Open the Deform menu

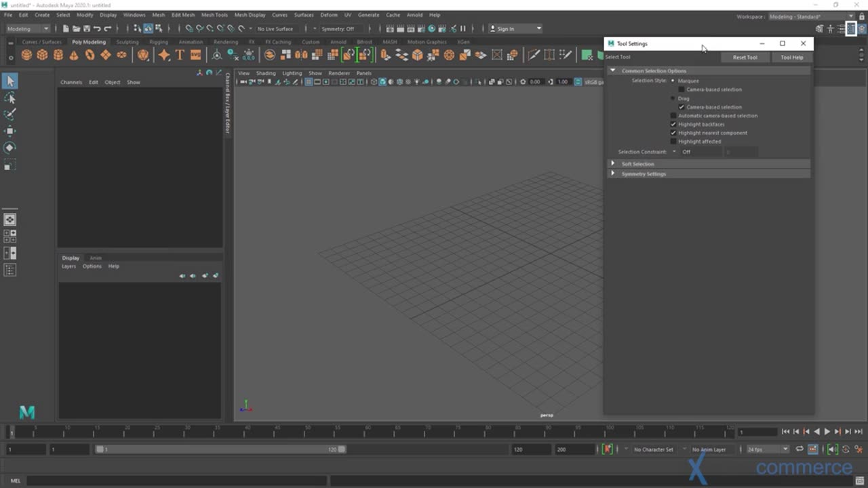click(329, 15)
